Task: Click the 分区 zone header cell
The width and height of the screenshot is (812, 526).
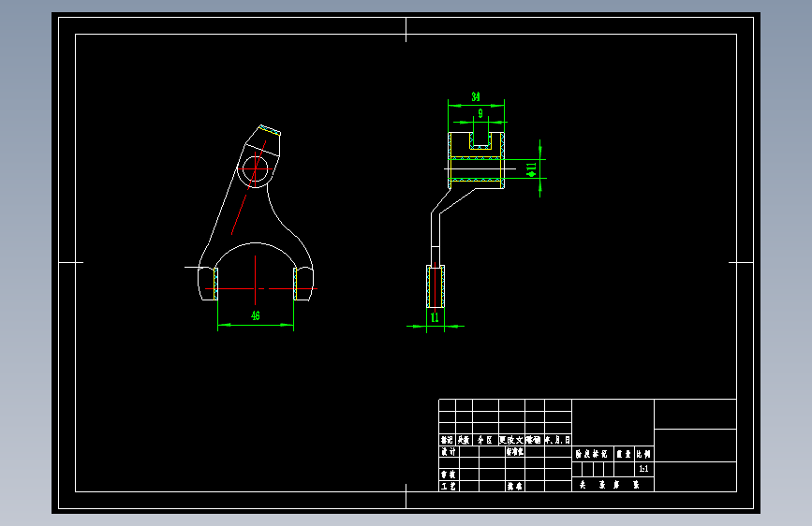Action: coord(485,440)
